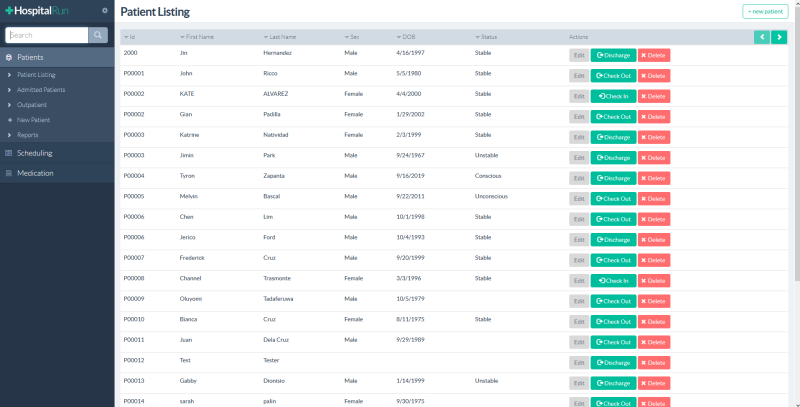This screenshot has height=407, width=800.
Task: Discharge patient Jim Hernandez
Action: (x=612, y=56)
